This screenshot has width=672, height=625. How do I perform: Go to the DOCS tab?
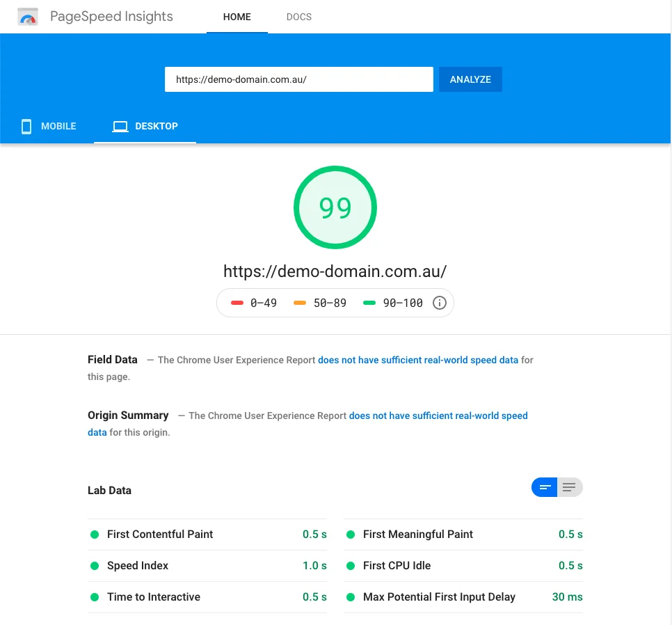tap(299, 17)
